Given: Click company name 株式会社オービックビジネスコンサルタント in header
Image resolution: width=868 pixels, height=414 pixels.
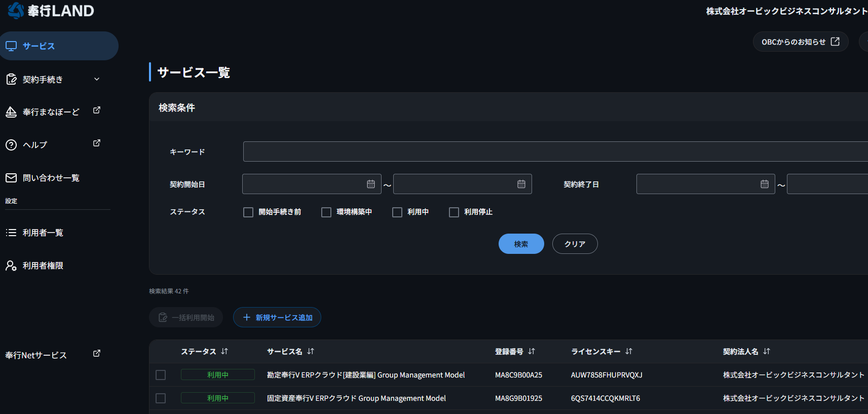Looking at the screenshot, I should pyautogui.click(x=787, y=11).
